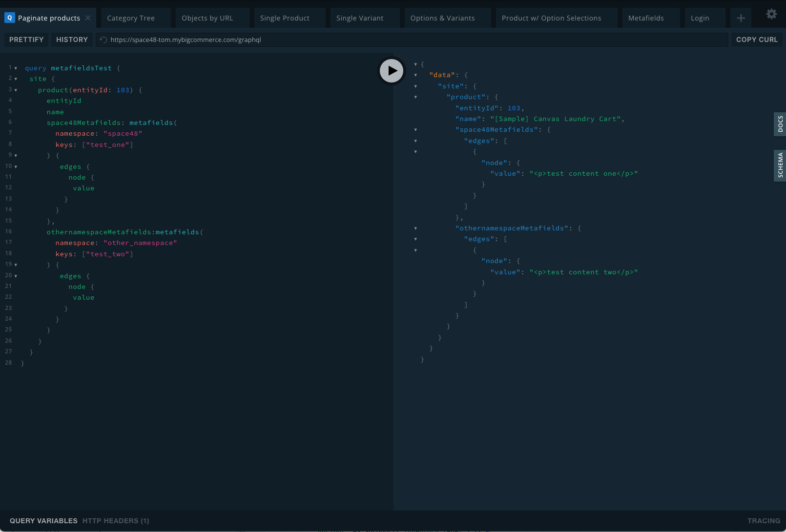Image resolution: width=786 pixels, height=532 pixels.
Task: Open the DOCS side panel
Action: point(780,124)
